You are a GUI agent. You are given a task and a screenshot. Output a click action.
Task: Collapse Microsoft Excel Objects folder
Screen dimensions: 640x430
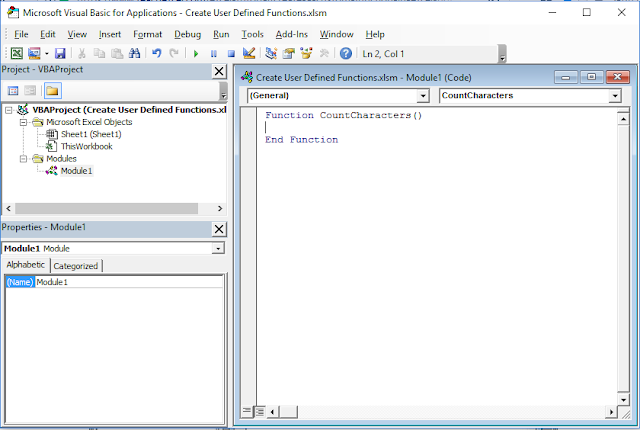click(23, 122)
